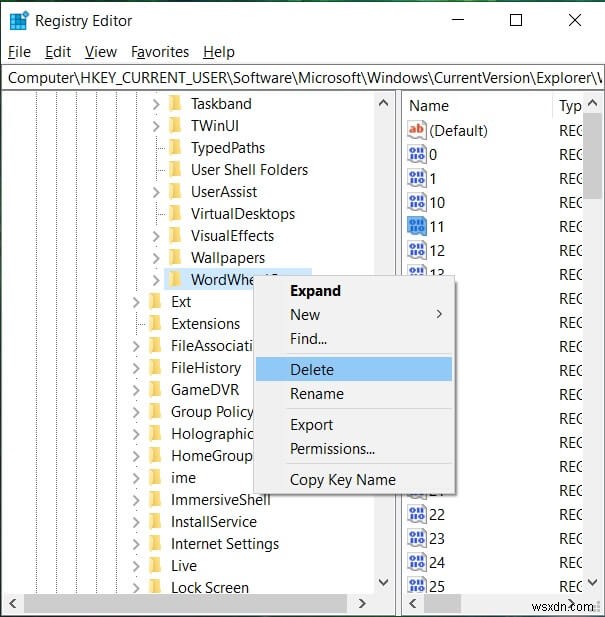Click the TWinUI folder icon

click(175, 126)
